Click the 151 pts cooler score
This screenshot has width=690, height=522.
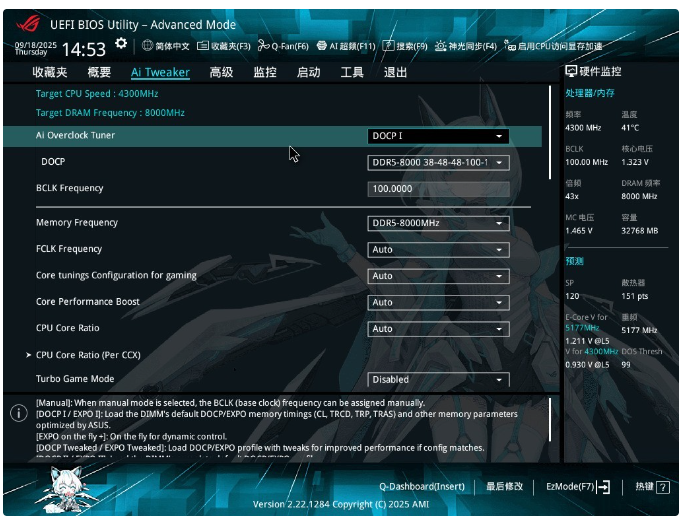(635, 296)
